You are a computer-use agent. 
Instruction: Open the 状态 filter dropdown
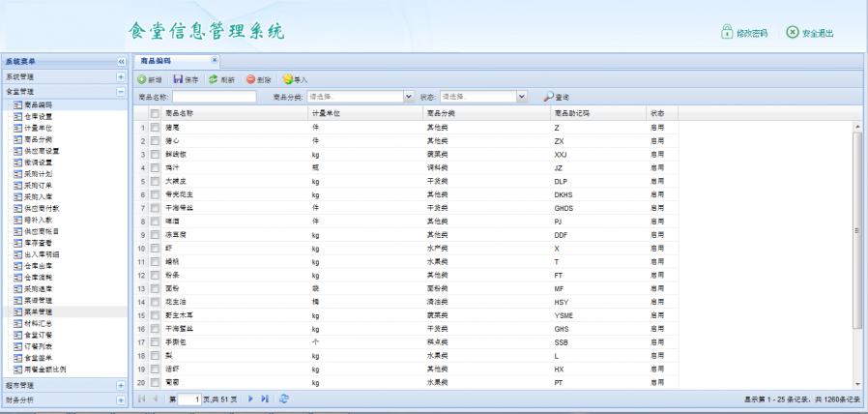(522, 97)
